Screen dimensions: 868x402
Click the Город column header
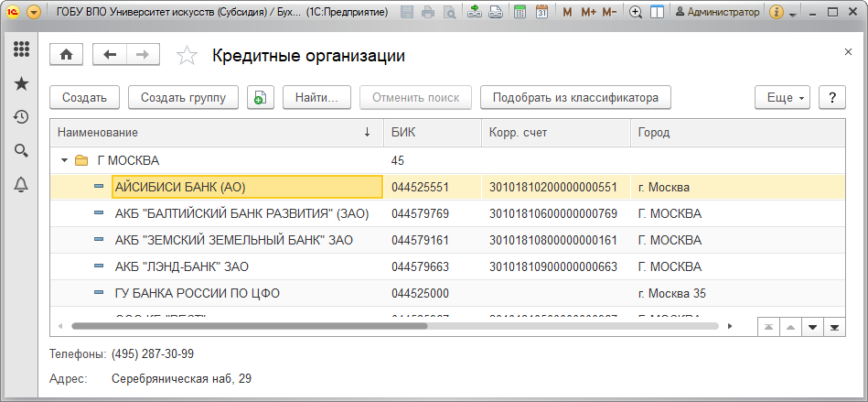pos(738,133)
